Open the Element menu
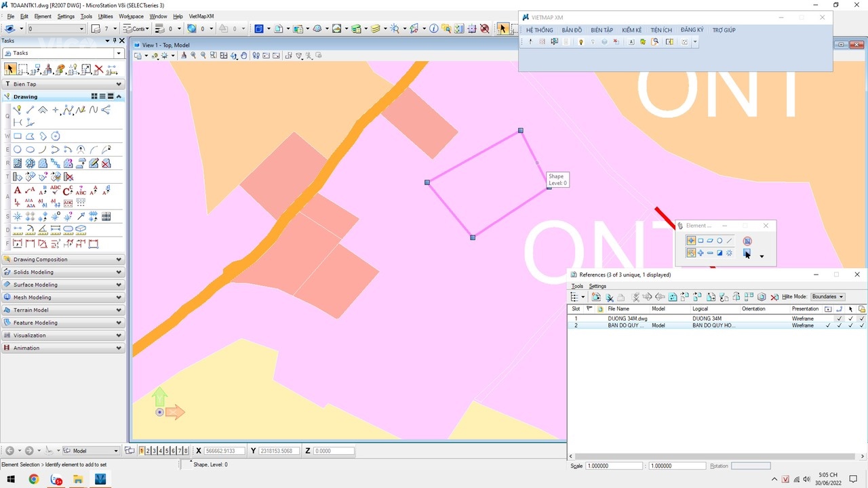Viewport: 868px width, 488px height. click(42, 16)
